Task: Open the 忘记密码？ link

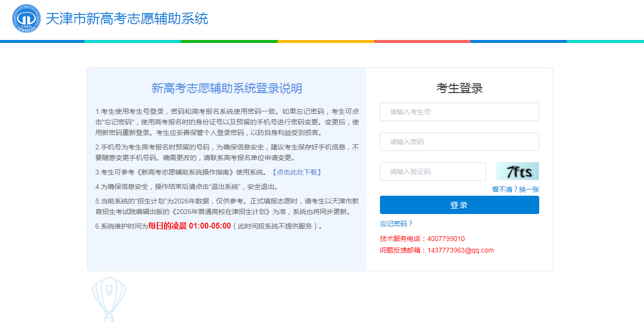Action: click(396, 224)
